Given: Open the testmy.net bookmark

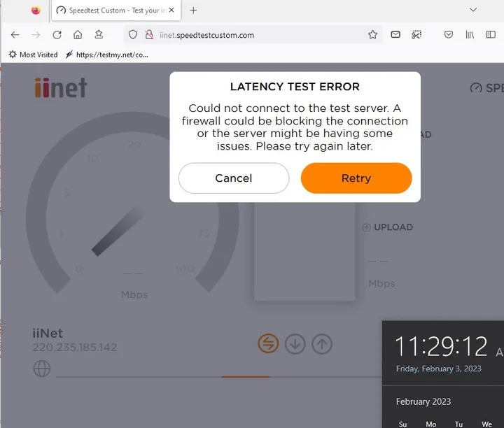Looking at the screenshot, I should (106, 55).
